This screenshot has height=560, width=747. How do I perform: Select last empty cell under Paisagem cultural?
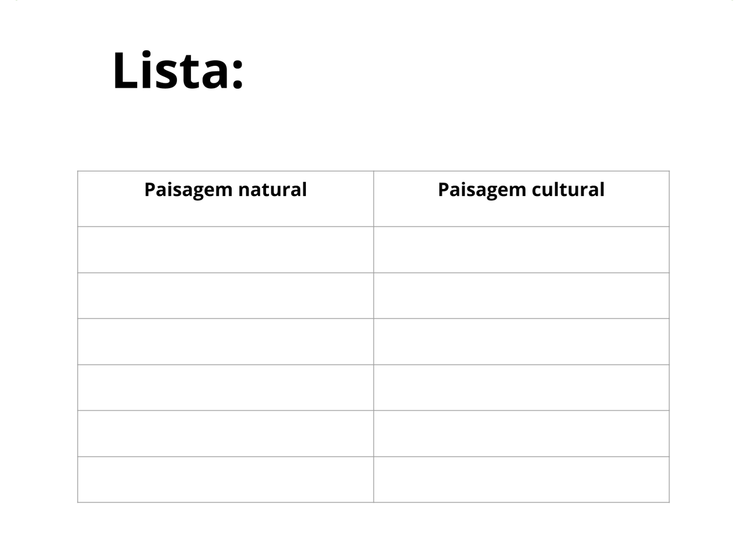521,480
